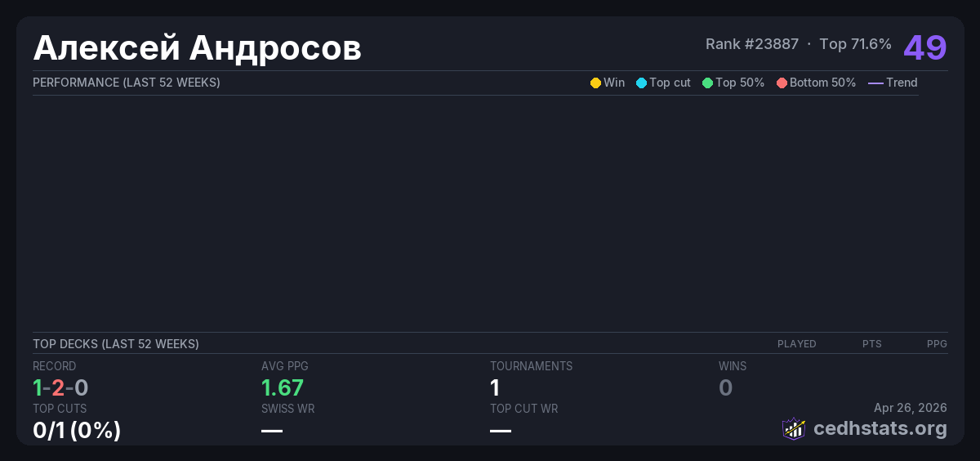Sort by the PTS column header
Screen dimensions: 980x461
click(x=871, y=344)
